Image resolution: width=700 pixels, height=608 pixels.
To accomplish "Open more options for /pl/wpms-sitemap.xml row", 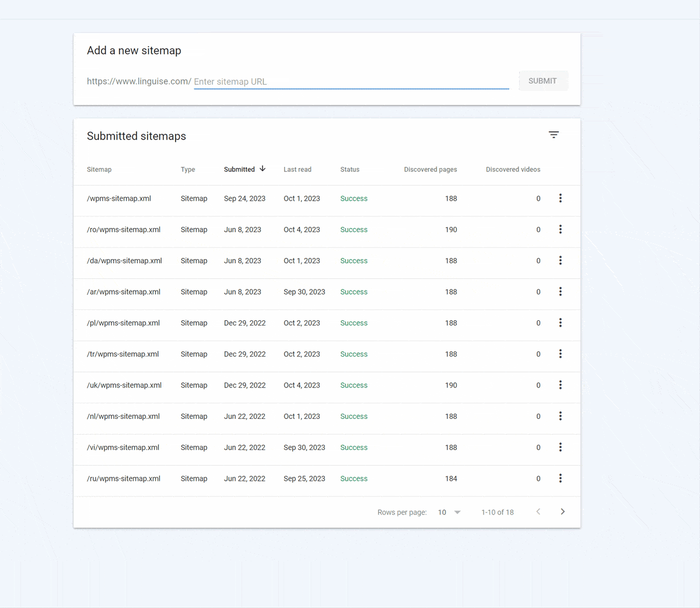I will (561, 323).
